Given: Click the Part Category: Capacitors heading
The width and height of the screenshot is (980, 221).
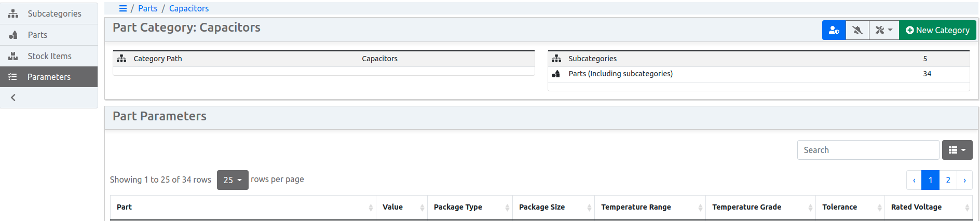Looking at the screenshot, I should (x=187, y=27).
